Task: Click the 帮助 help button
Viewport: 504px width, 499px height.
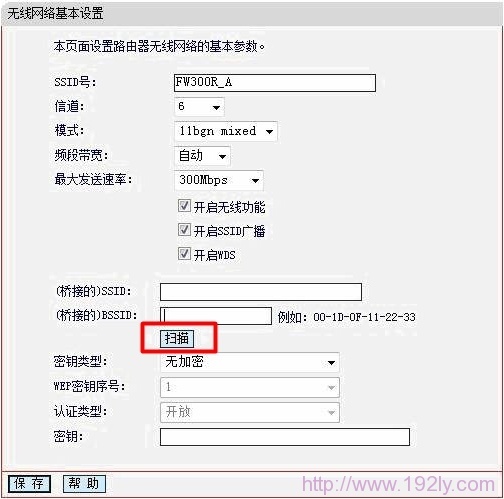Action: click(84, 483)
